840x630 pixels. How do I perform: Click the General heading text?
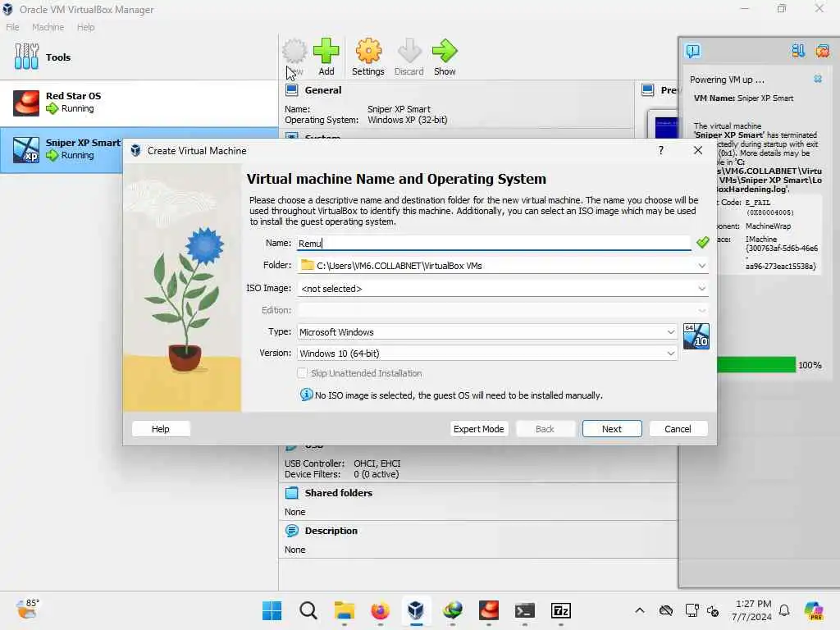click(x=323, y=90)
